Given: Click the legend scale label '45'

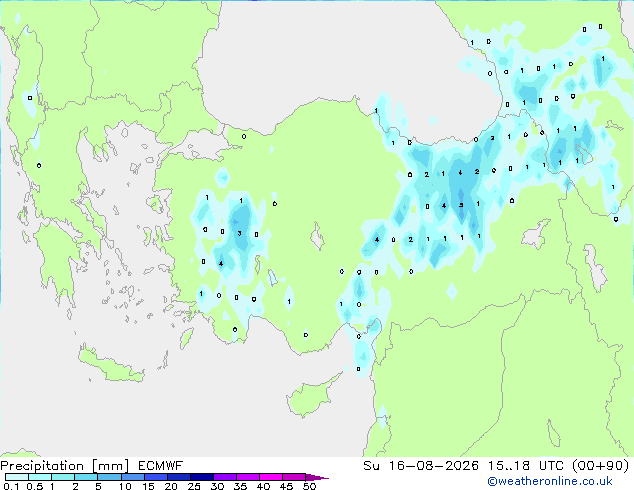Looking at the screenshot, I should point(286,486).
